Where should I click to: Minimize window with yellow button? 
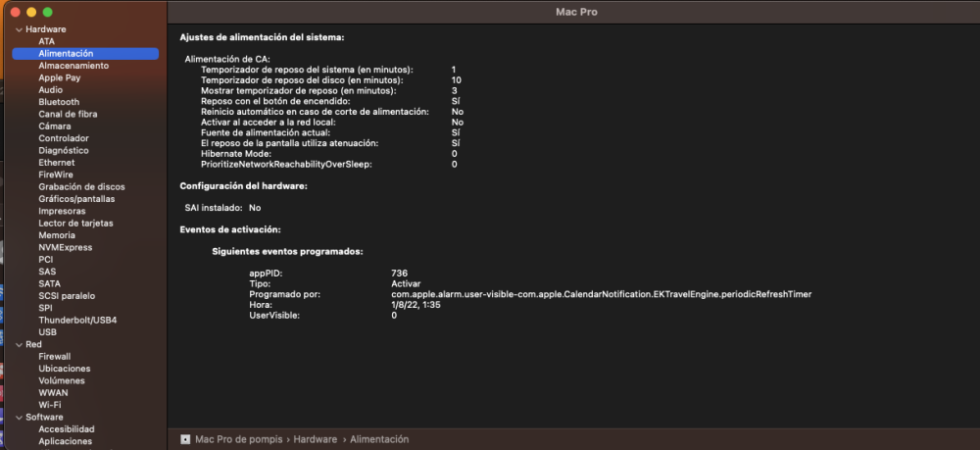[x=31, y=12]
